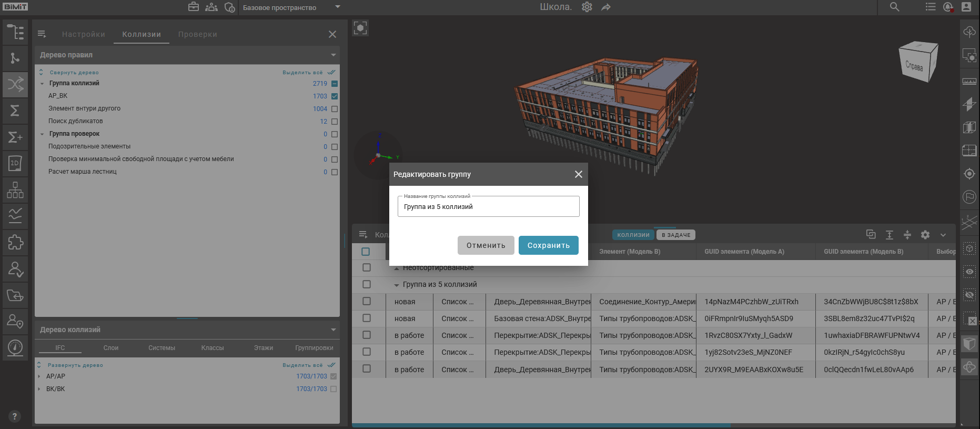Select the Этажи tab
The width and height of the screenshot is (980, 429).
point(263,348)
